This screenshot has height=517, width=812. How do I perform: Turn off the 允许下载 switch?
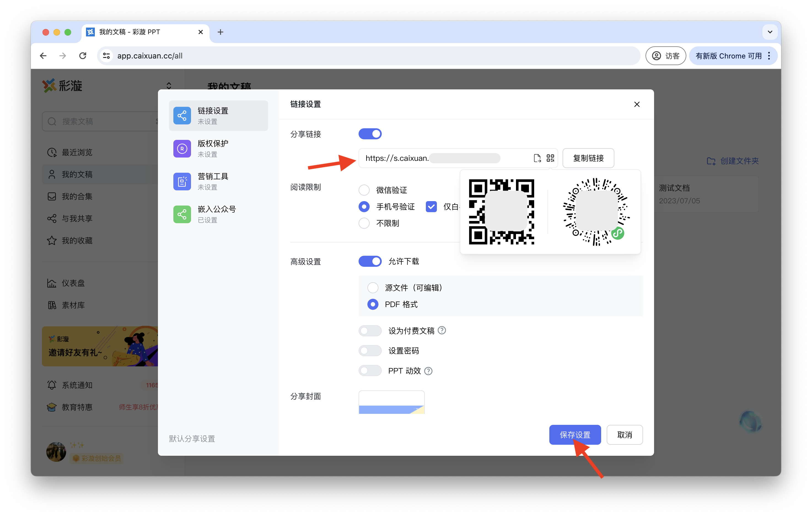(x=370, y=261)
